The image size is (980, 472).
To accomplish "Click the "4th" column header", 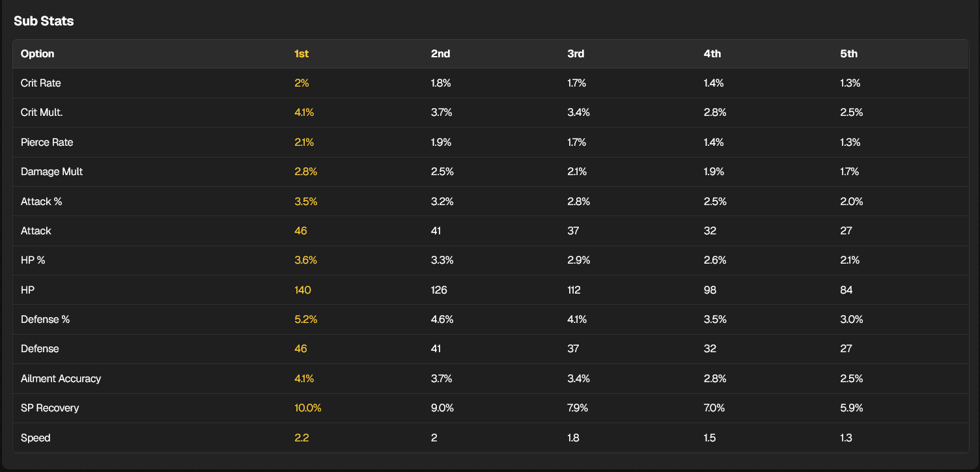I will [x=712, y=54].
